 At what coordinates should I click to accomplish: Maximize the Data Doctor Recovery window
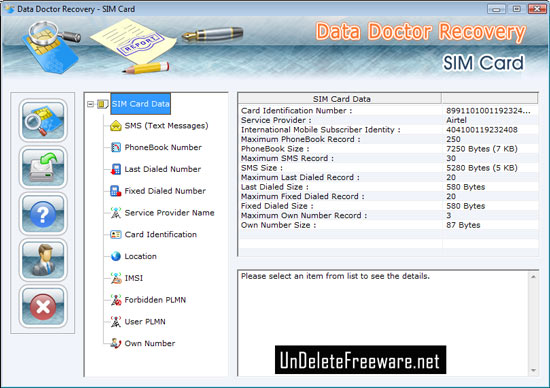click(x=516, y=9)
